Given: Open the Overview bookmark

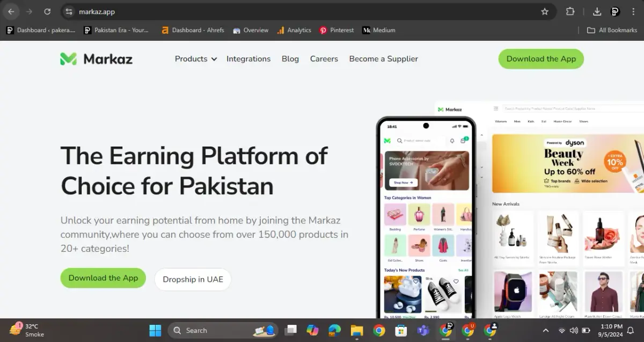Looking at the screenshot, I should tap(251, 30).
